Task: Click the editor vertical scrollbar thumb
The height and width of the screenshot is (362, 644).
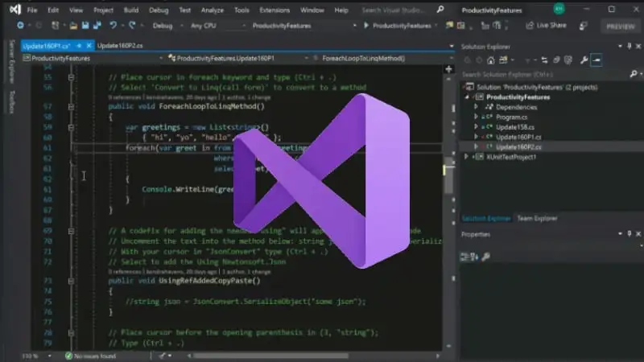Action: (448, 175)
